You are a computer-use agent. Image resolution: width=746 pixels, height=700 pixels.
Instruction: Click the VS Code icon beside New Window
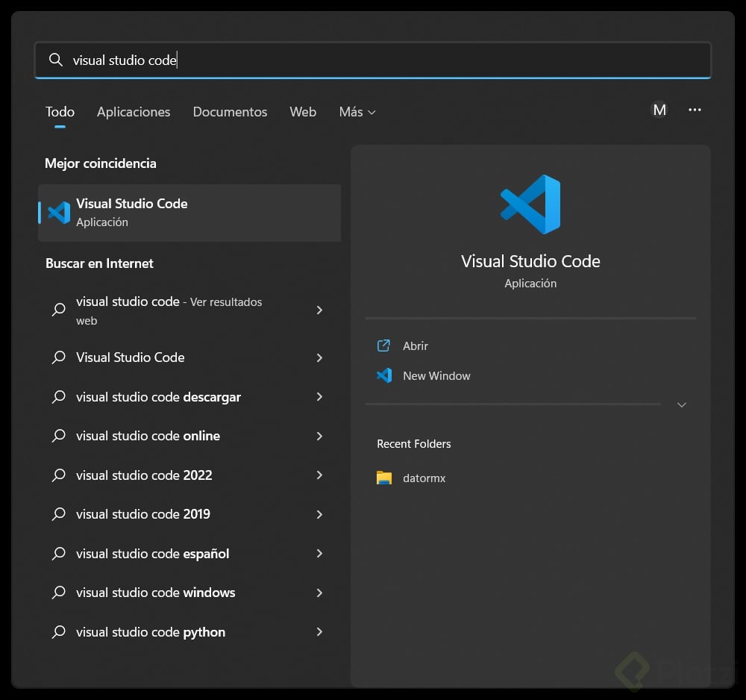[384, 375]
